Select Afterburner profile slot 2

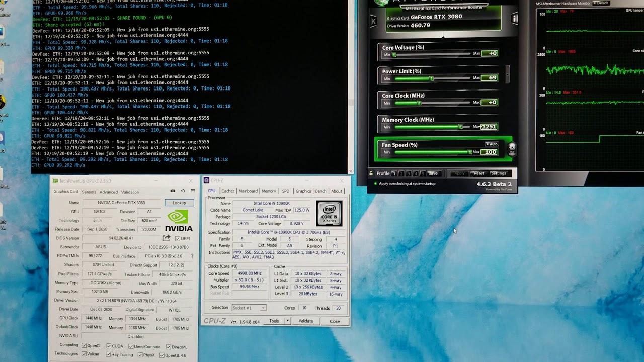tap(401, 173)
